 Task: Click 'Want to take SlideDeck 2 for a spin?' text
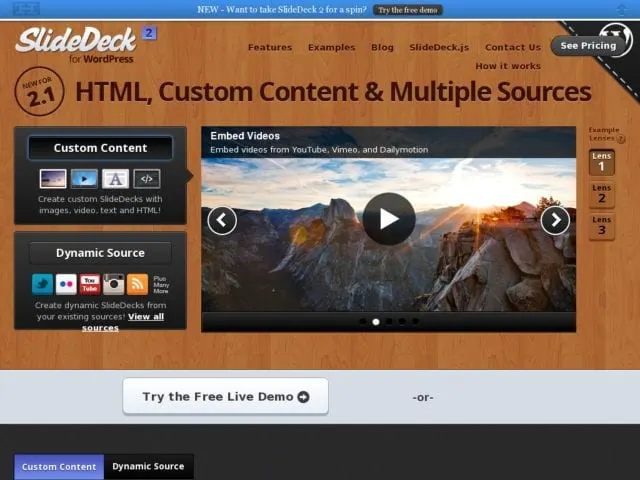click(296, 9)
